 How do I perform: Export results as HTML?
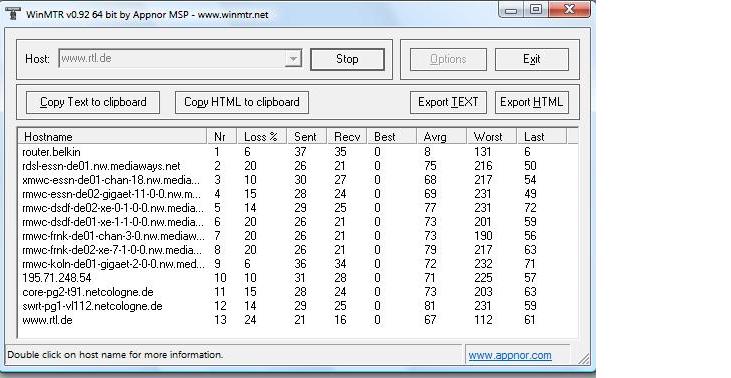(531, 102)
